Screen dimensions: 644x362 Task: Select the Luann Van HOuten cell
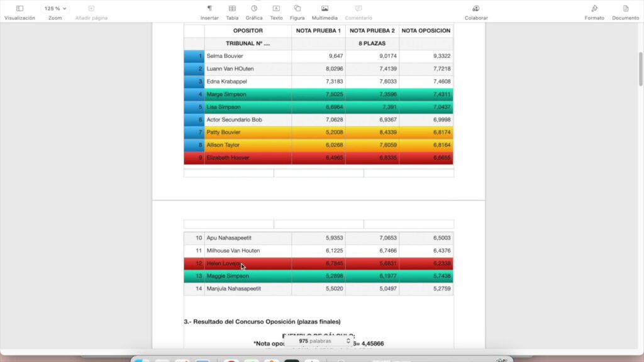click(x=248, y=69)
